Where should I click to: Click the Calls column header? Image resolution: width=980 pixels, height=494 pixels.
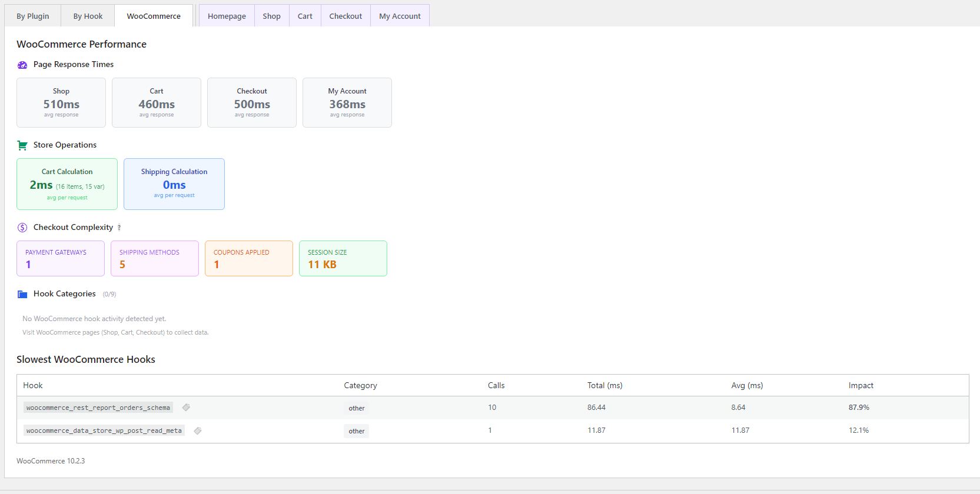point(496,385)
